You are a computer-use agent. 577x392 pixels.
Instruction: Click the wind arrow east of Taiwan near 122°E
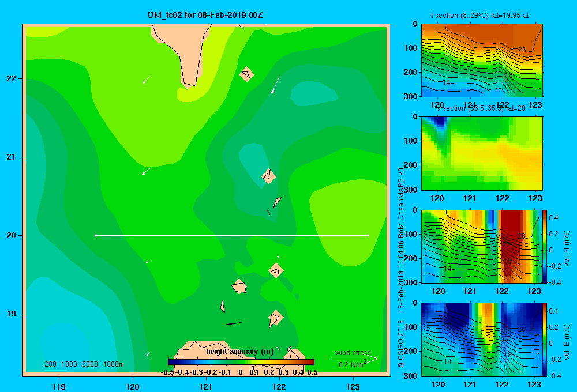coord(275,85)
